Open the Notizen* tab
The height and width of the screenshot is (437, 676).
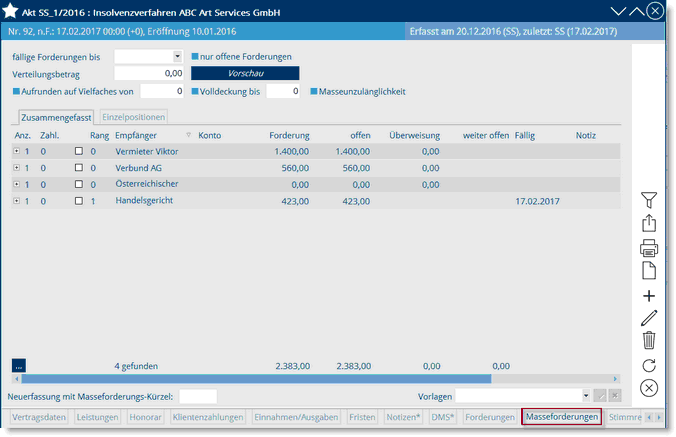click(x=403, y=417)
